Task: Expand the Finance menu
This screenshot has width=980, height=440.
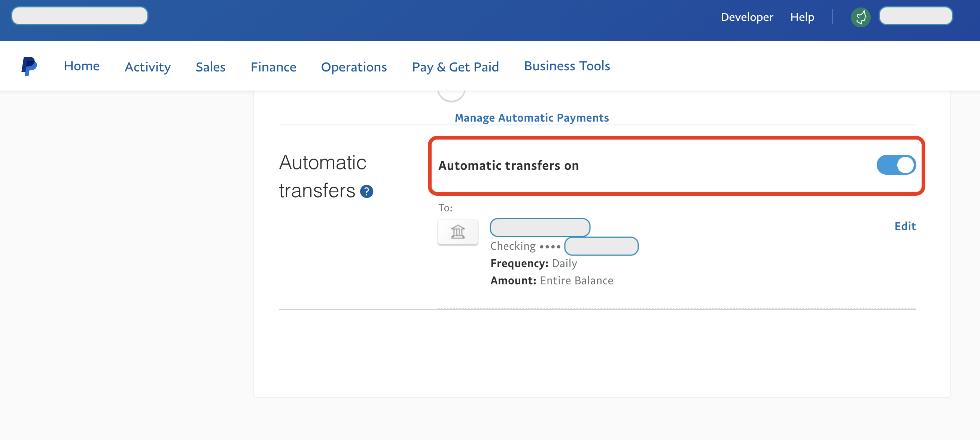Action: [x=273, y=67]
